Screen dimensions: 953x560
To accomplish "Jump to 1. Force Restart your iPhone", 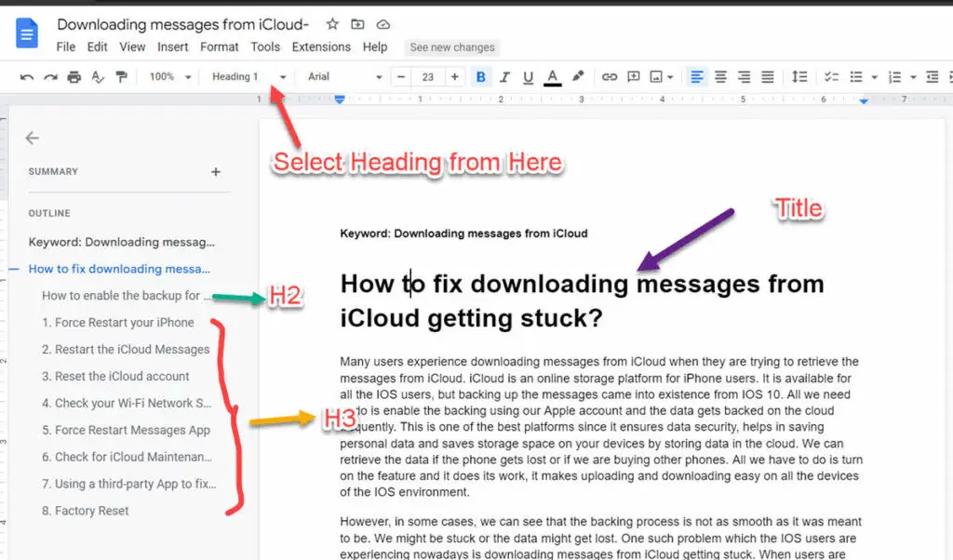I will coord(118,323).
